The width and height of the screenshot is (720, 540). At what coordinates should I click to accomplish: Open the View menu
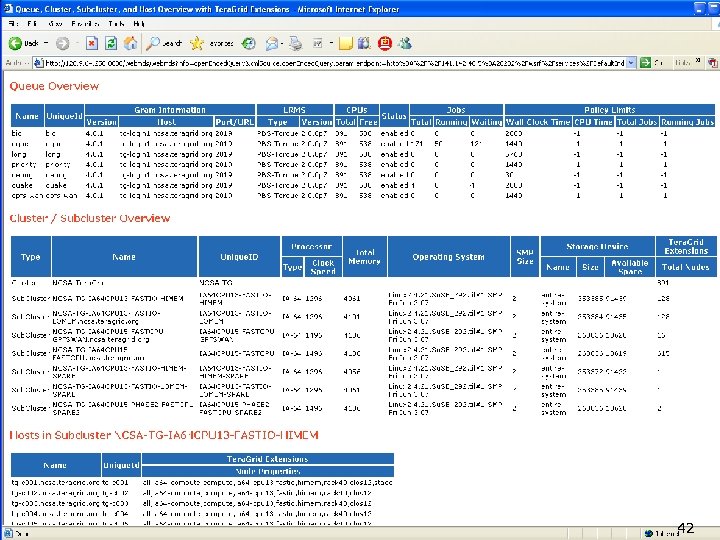pyautogui.click(x=55, y=23)
